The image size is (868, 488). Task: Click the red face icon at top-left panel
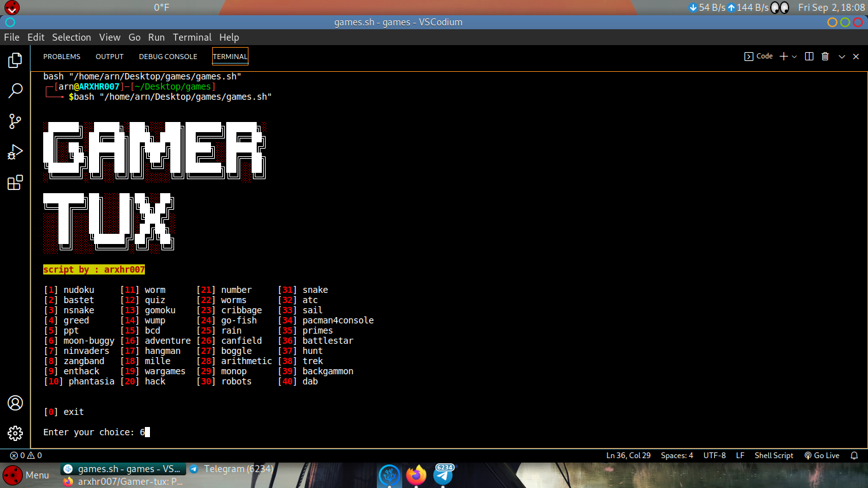[x=11, y=8]
